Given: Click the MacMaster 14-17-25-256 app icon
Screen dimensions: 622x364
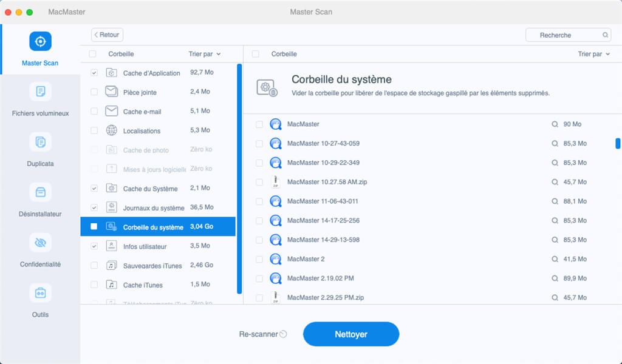Looking at the screenshot, I should (x=275, y=220).
